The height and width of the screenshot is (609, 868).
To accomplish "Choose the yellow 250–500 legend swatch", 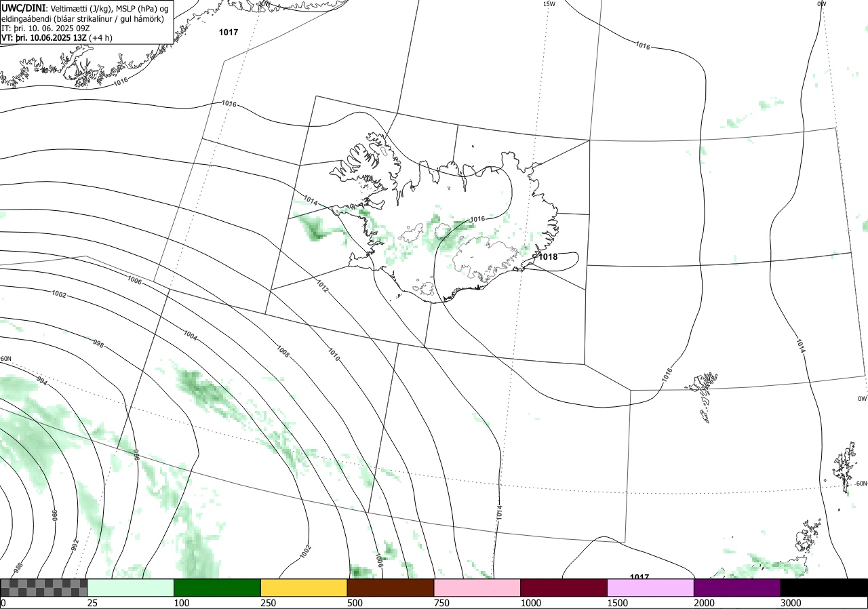I will tap(304, 587).
